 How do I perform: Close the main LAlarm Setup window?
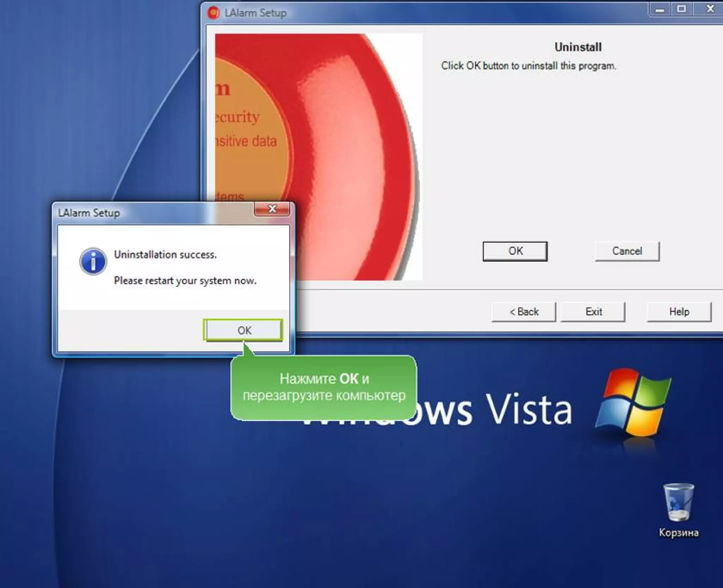pos(710,9)
